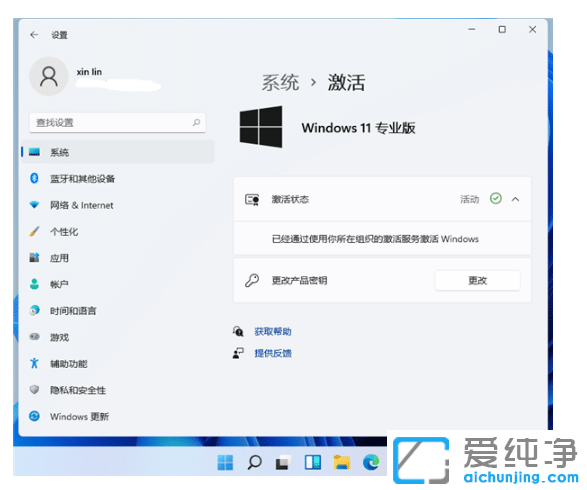Launch File Explorer from the taskbar

(x=342, y=463)
